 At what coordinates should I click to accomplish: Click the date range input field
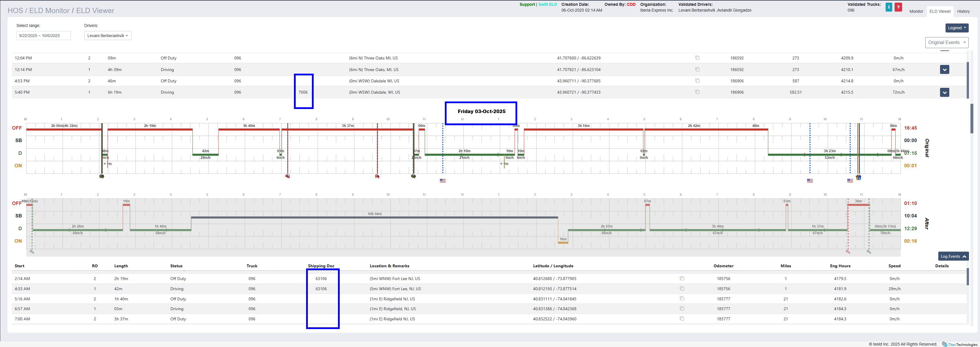point(43,36)
